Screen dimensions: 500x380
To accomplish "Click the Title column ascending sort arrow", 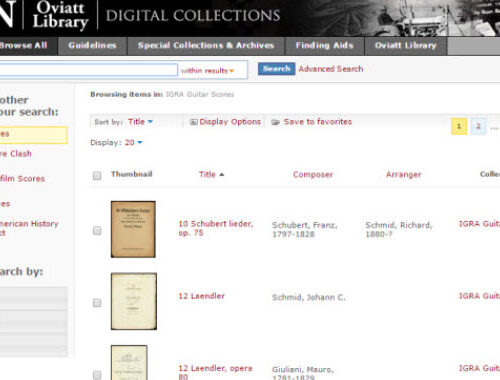I will pos(222,174).
